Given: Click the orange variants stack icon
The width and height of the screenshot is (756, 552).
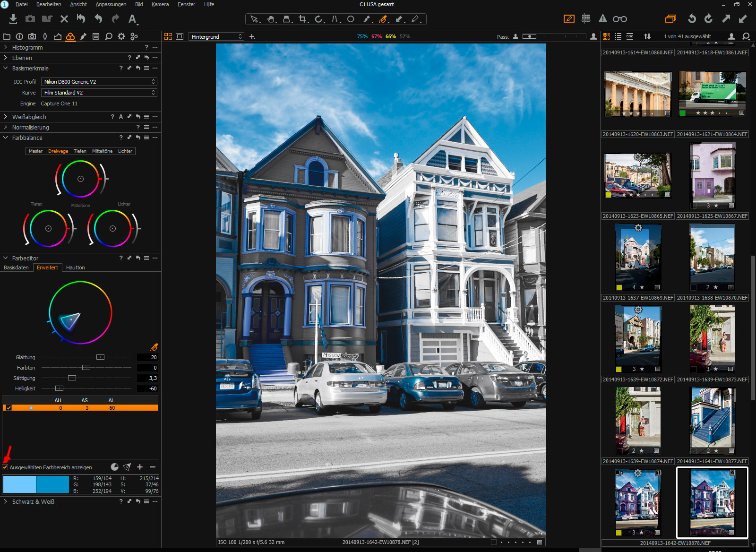Looking at the screenshot, I should (670, 19).
